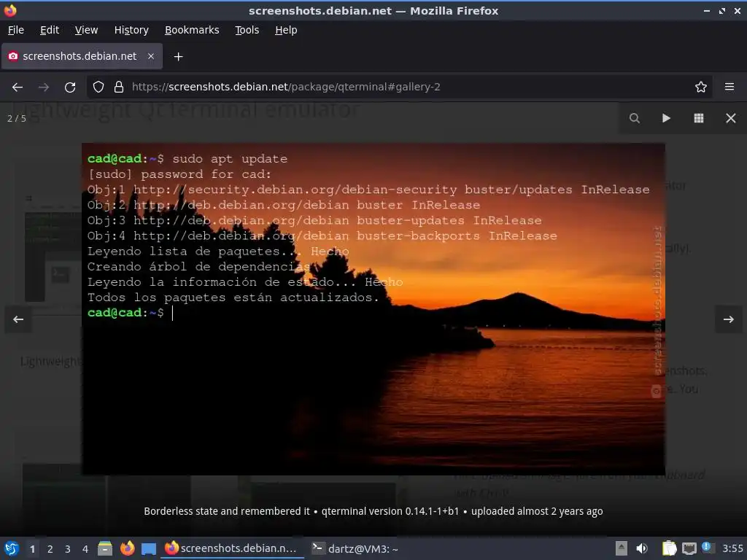The width and height of the screenshot is (747, 560).
Task: Reload the current page
Action: [70, 87]
